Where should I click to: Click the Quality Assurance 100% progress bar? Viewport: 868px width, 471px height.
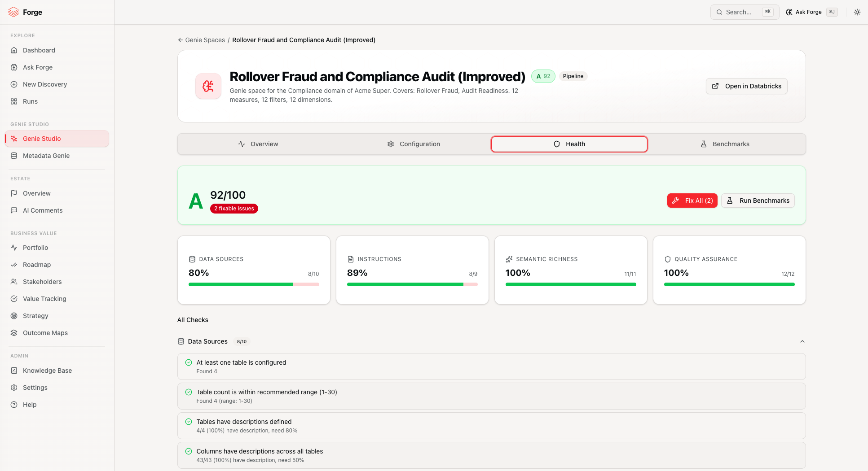pyautogui.click(x=729, y=284)
